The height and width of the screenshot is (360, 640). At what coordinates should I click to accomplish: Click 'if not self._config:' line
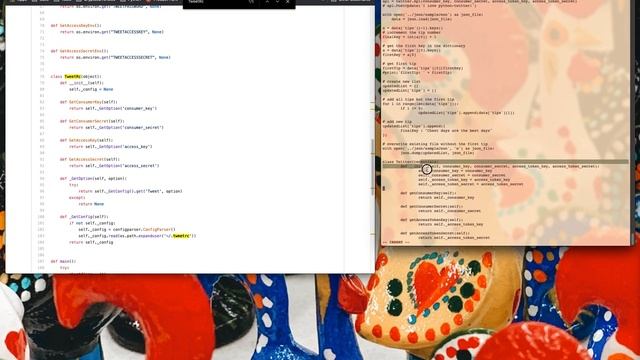click(92, 223)
